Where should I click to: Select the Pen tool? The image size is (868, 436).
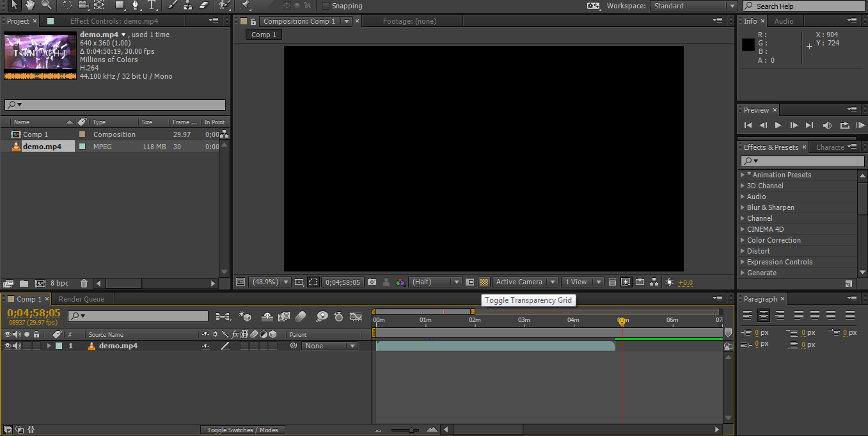pos(136,5)
